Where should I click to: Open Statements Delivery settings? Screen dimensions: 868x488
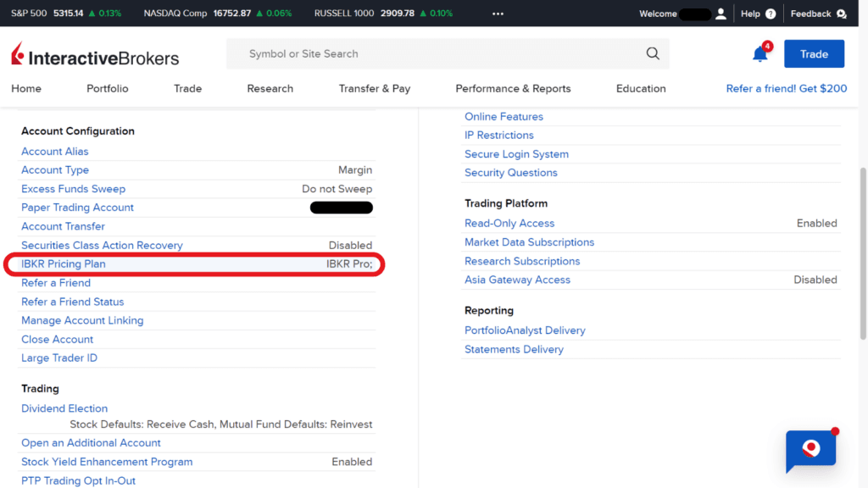[514, 349]
